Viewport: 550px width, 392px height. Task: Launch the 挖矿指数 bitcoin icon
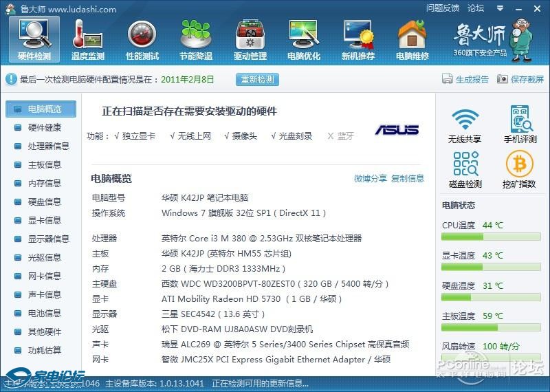point(520,169)
